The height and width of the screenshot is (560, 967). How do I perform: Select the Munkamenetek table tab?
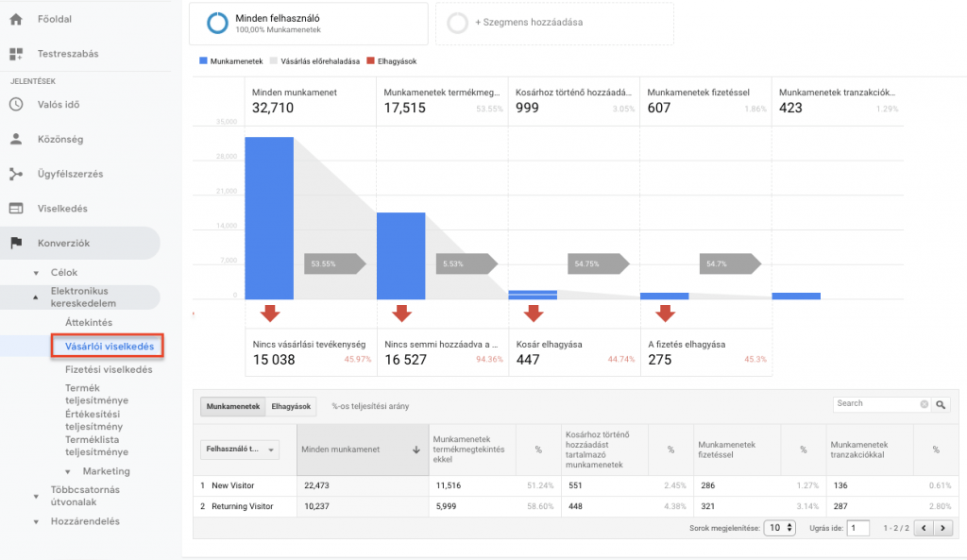coord(233,406)
